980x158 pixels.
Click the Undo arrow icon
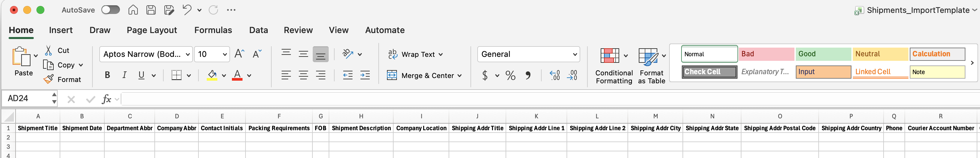187,10
